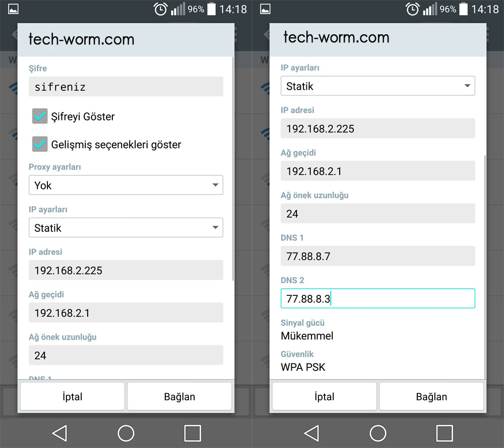Open recent apps square on left phone
504x448 pixels.
(x=193, y=433)
